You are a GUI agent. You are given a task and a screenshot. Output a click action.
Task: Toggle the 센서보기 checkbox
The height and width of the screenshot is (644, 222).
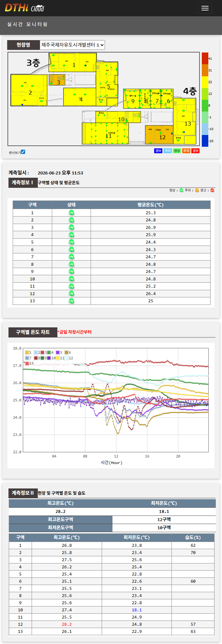coord(23,152)
